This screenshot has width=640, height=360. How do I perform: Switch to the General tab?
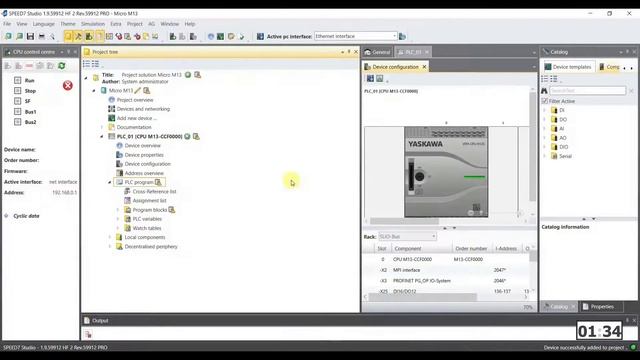click(377, 52)
